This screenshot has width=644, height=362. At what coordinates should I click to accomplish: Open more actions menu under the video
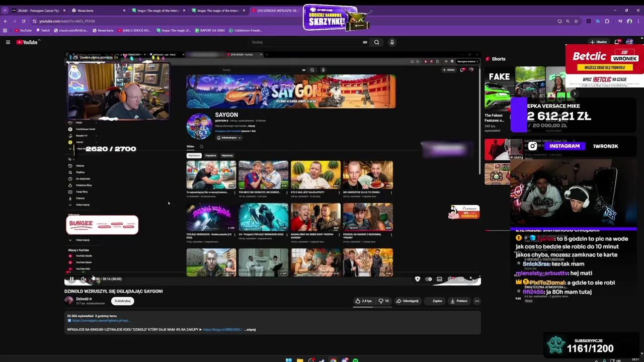476,301
